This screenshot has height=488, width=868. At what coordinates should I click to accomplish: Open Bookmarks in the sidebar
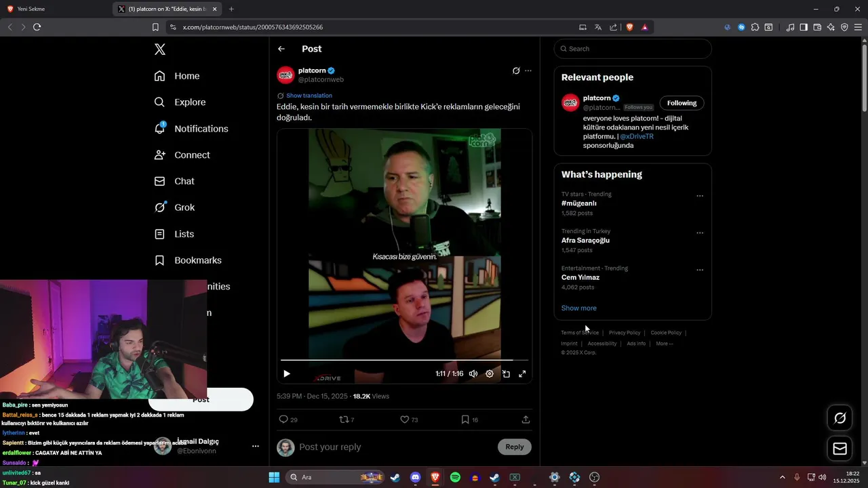[188, 260]
